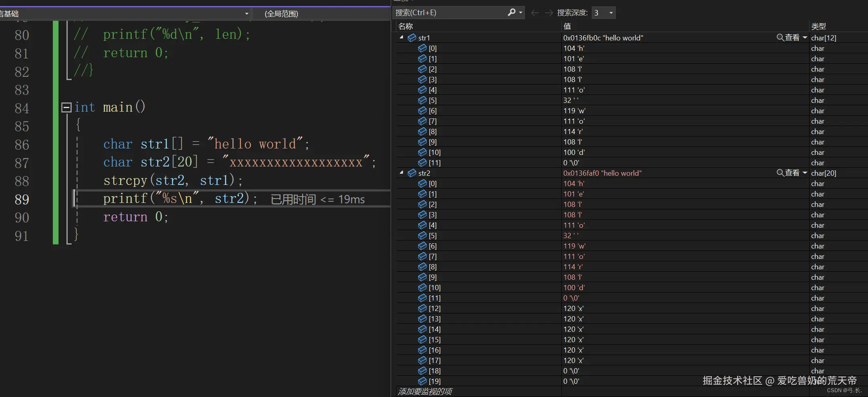
Task: Open the view dropdown arrow on str1 row
Action: pos(805,38)
